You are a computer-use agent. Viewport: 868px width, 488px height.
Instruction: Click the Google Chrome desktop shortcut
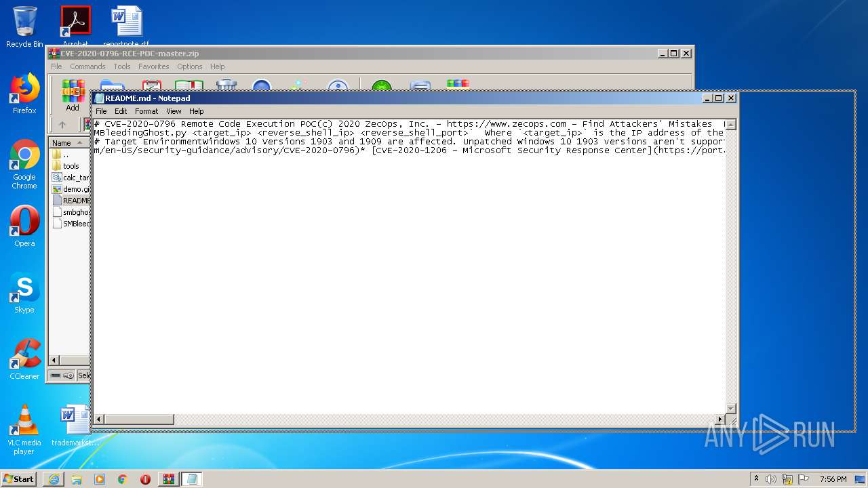24,165
